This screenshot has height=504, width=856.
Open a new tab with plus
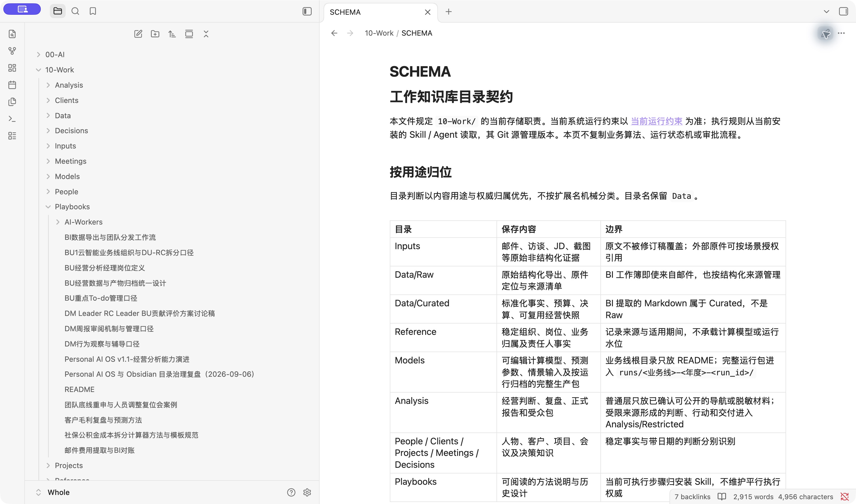coord(449,12)
